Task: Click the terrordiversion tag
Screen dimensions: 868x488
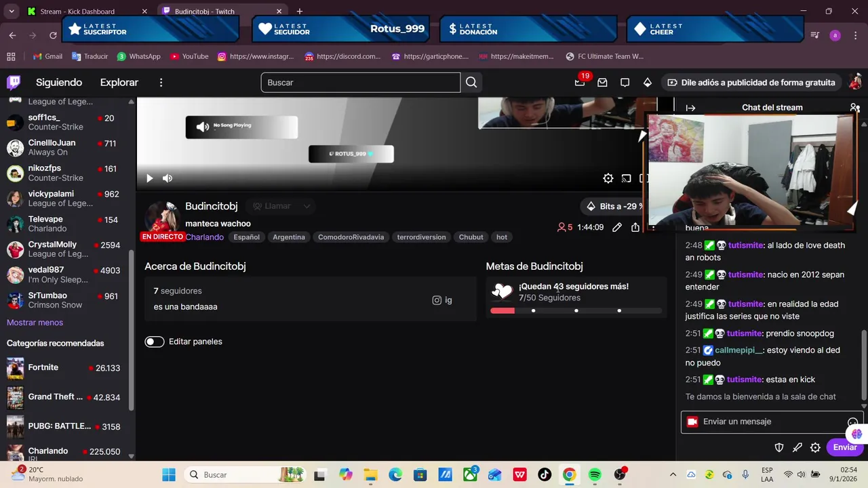Action: [421, 237]
